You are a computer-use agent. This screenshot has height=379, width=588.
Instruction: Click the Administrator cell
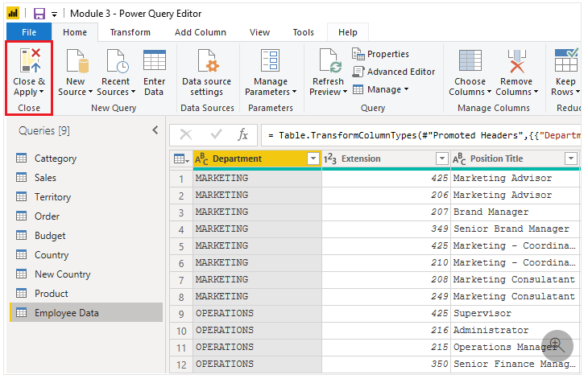point(516,330)
